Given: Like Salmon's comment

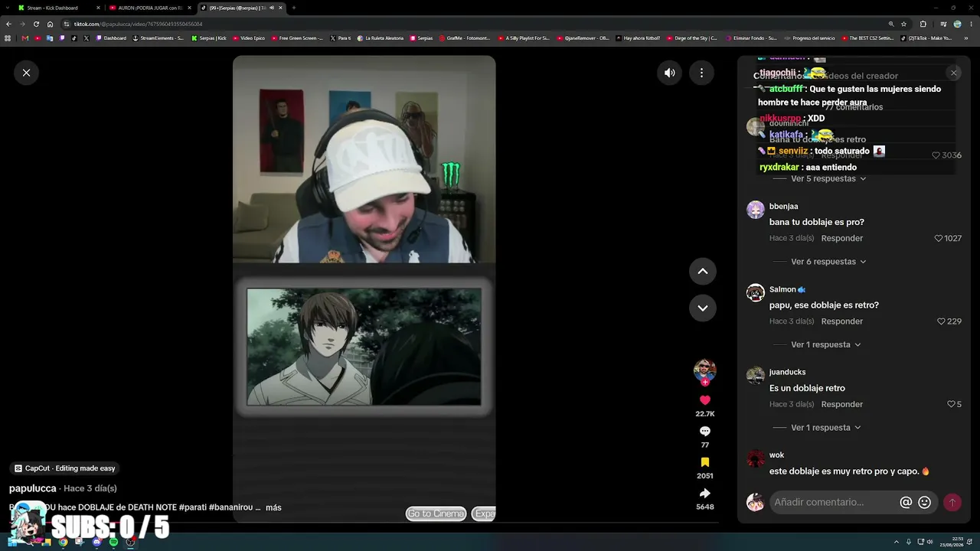Looking at the screenshot, I should pyautogui.click(x=941, y=321).
